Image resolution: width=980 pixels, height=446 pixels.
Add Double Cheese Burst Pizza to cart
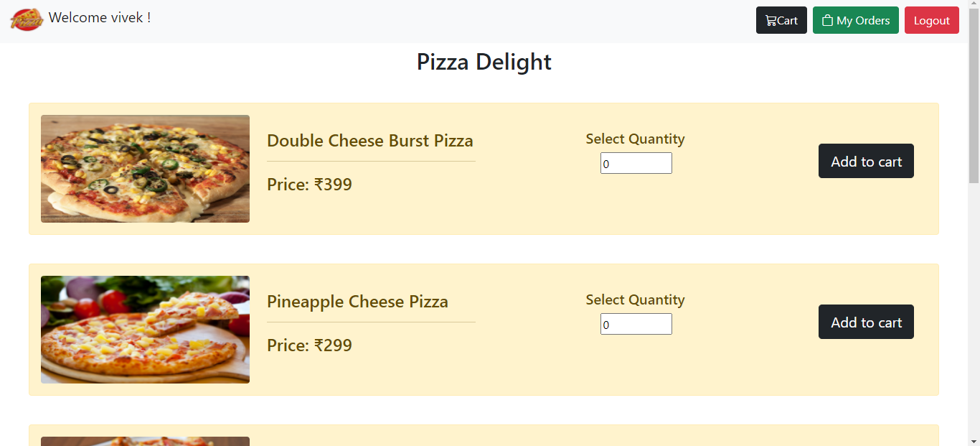866,161
